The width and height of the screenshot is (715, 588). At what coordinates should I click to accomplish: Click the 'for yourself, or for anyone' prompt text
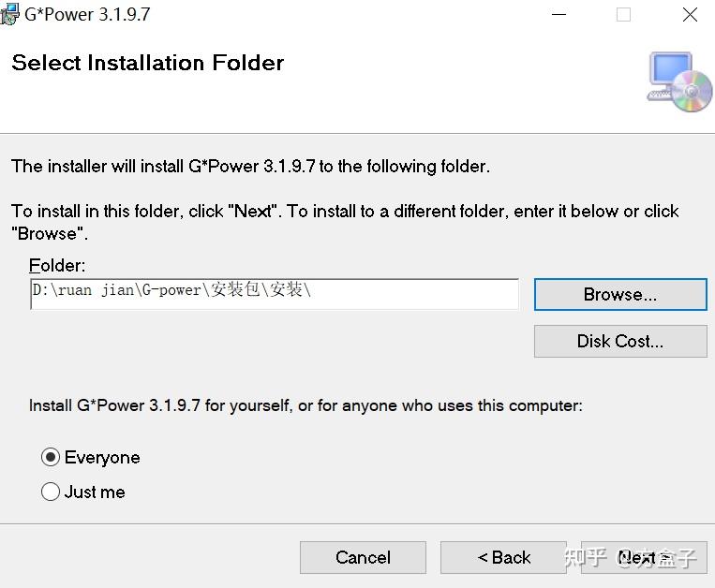pos(305,405)
